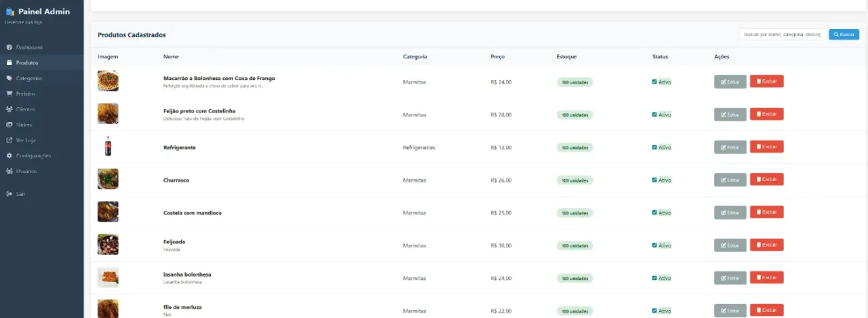The width and height of the screenshot is (868, 318).
Task: Click the Ver Loja external link icon
Action: (9, 140)
